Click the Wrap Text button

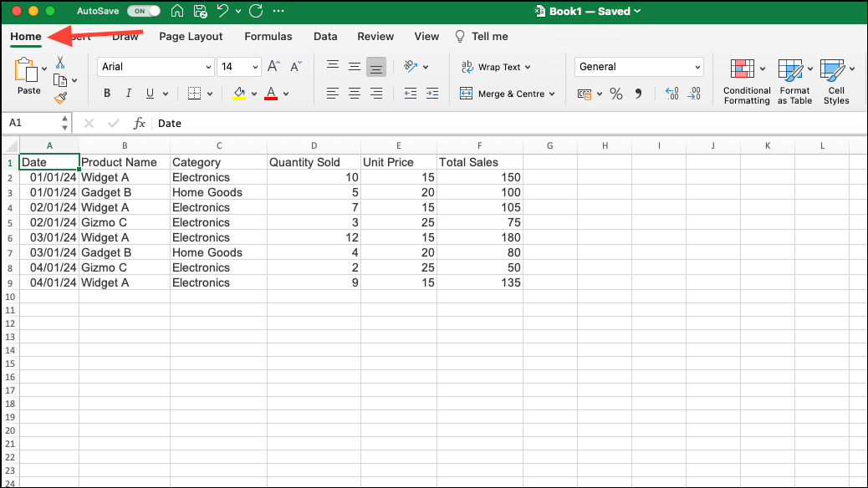click(x=491, y=67)
